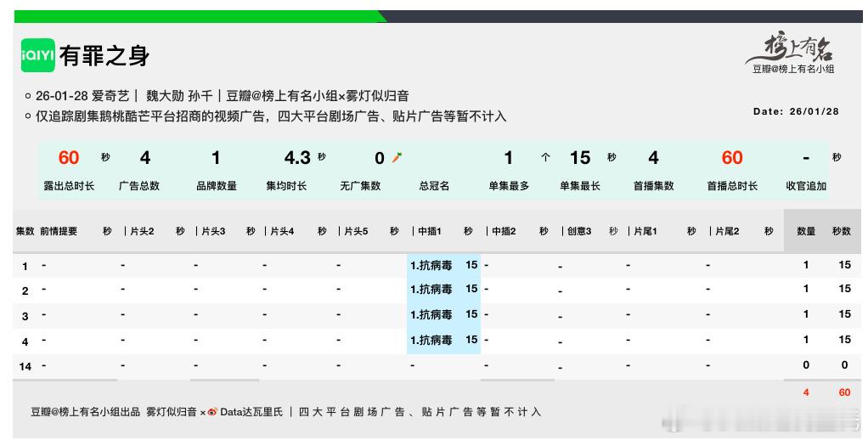Viewport: 868px width, 440px height.
Task: Click the 中插1 column header
Action: tap(430, 231)
